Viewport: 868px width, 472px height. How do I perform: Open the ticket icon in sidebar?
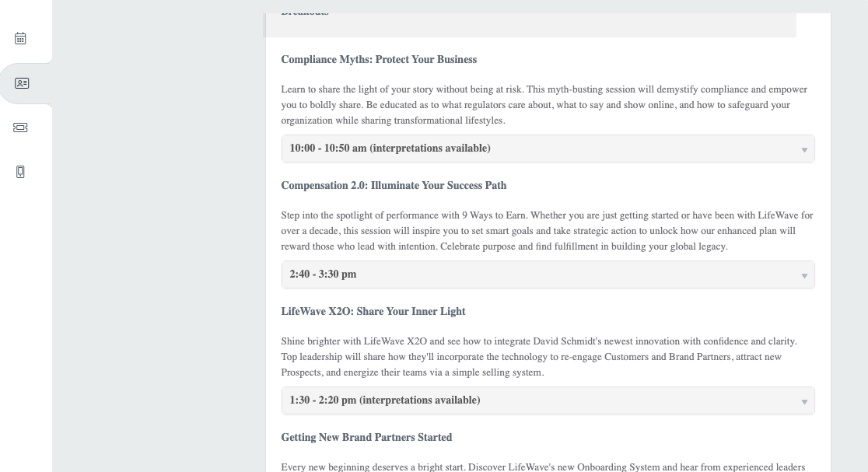(x=21, y=128)
